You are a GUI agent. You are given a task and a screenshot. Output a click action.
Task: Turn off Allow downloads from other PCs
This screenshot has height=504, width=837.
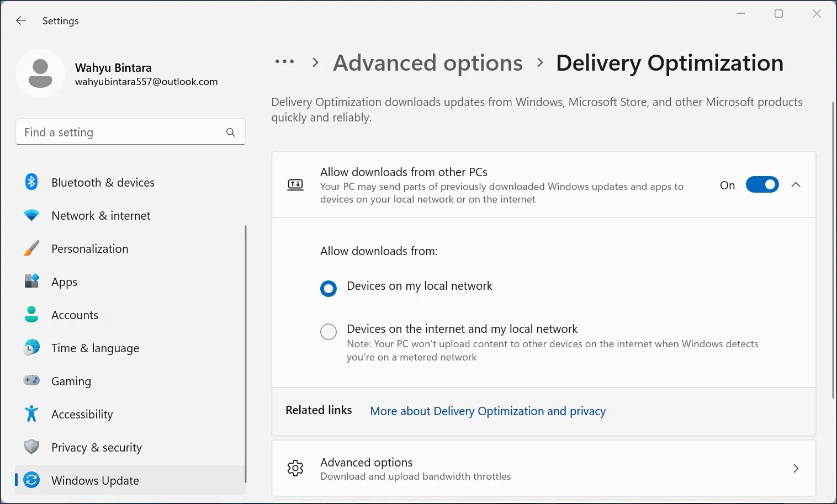tap(762, 184)
